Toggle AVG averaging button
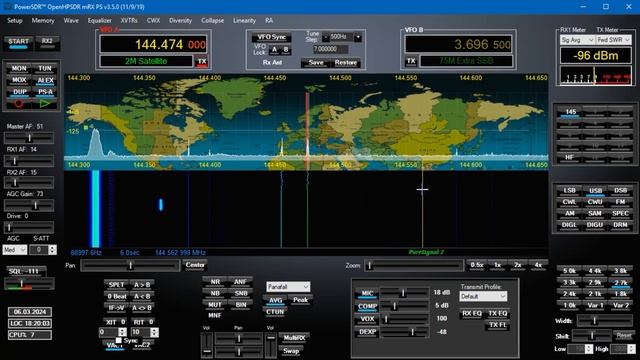Viewport: 640px width, 360px height. pos(275,300)
